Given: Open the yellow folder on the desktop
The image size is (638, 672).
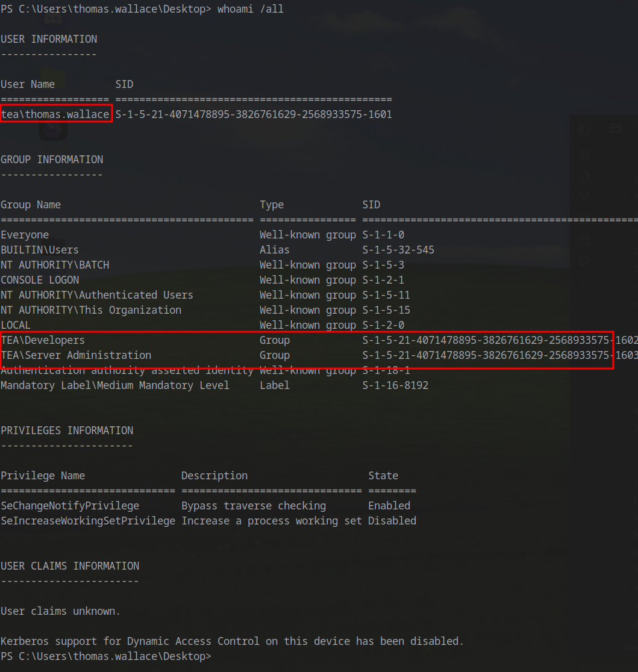Looking at the screenshot, I should (x=53, y=78).
